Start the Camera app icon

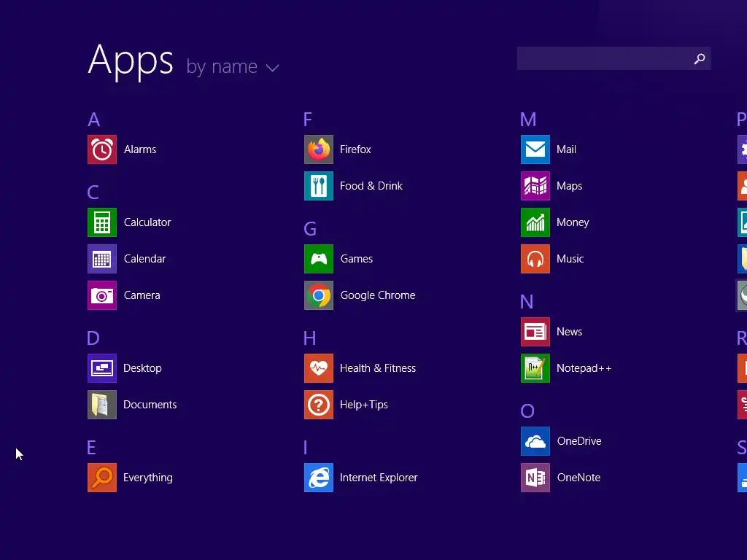pyautogui.click(x=102, y=295)
